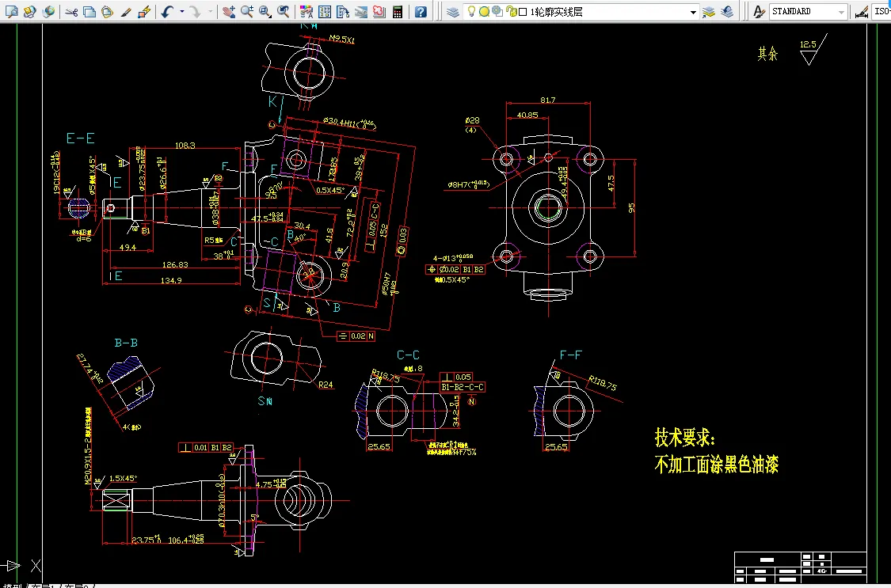
Task: Open the Markup Set Manager
Action: tap(379, 11)
